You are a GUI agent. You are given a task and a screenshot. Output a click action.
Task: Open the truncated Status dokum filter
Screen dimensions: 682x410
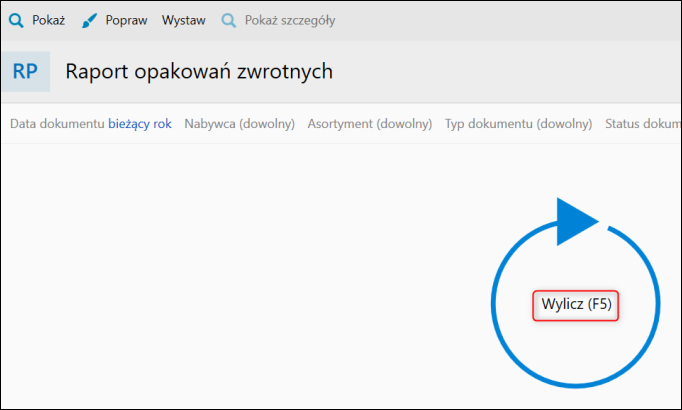click(x=642, y=124)
